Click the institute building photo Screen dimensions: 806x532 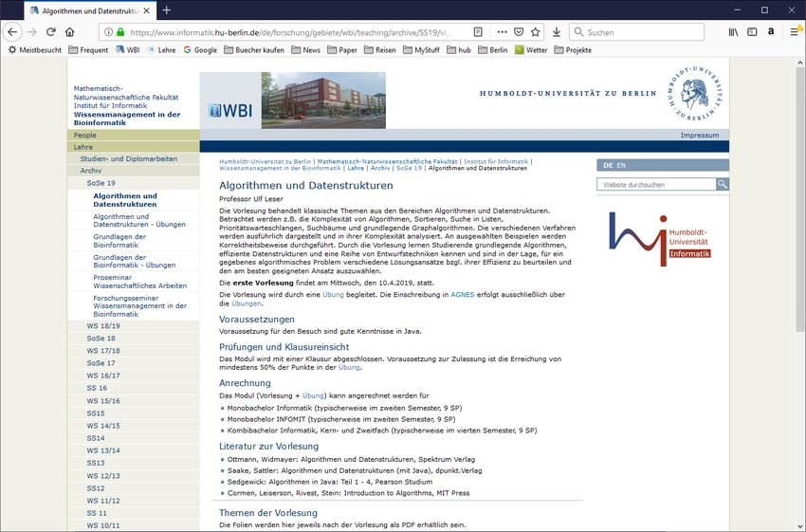point(323,101)
